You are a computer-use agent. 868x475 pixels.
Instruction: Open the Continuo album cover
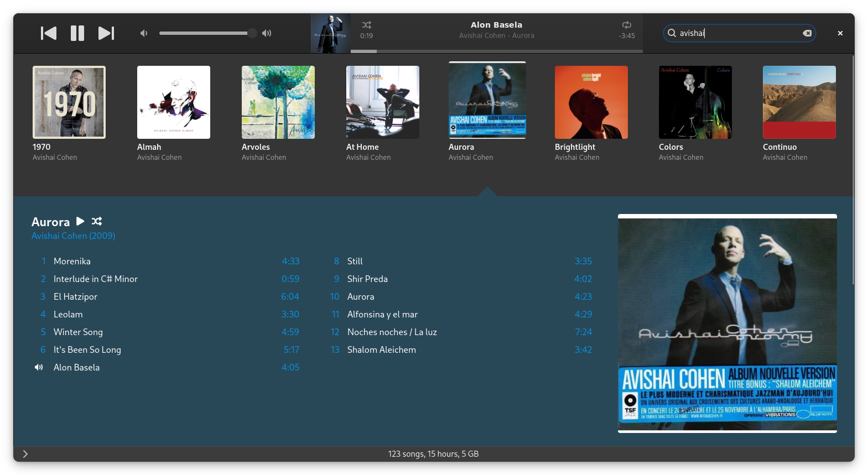pos(799,102)
